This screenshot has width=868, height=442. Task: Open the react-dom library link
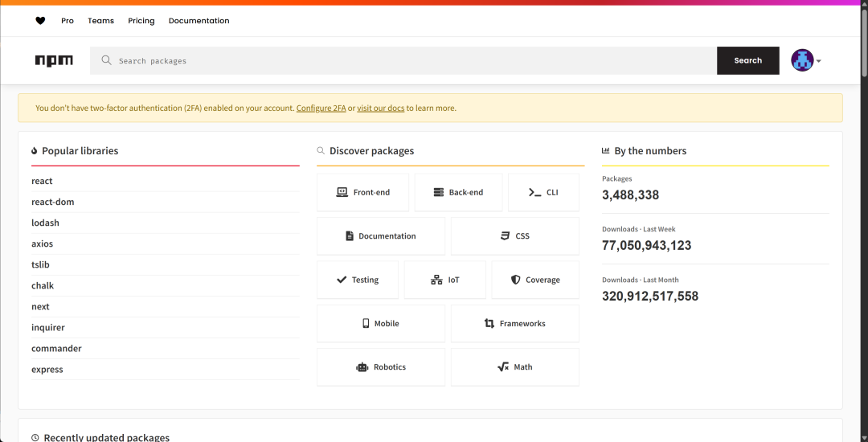coord(52,202)
